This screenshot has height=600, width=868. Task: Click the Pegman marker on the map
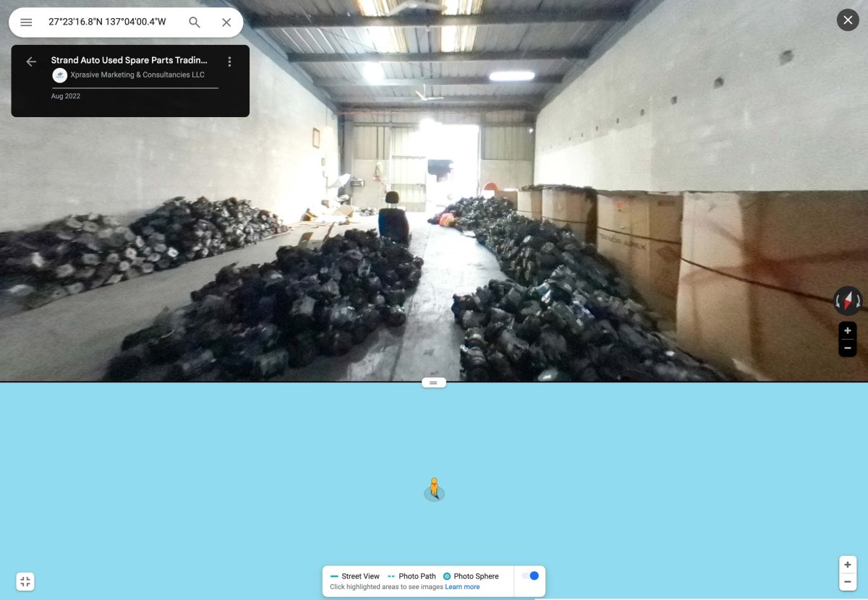coord(434,489)
